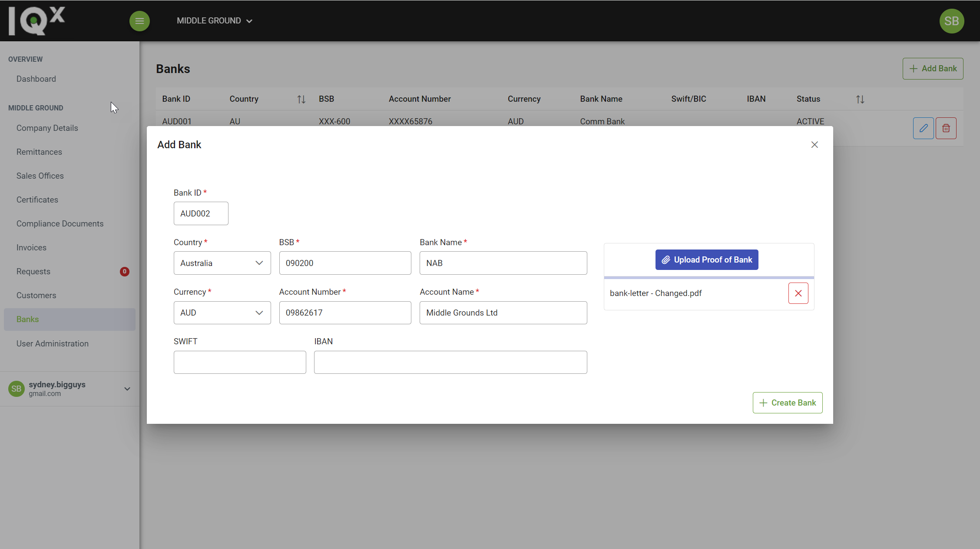
Task: Toggle sorting on the Status column
Action: tap(860, 99)
